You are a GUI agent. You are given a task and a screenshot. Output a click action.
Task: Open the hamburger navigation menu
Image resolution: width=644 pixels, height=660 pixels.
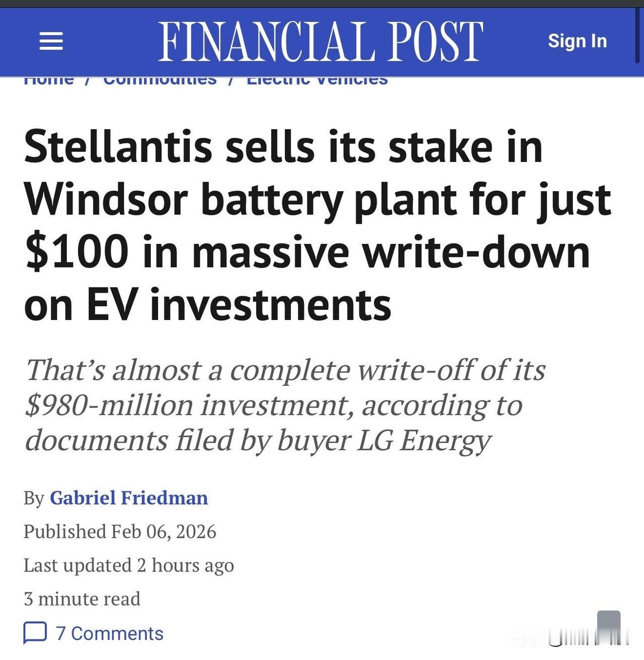coord(51,41)
